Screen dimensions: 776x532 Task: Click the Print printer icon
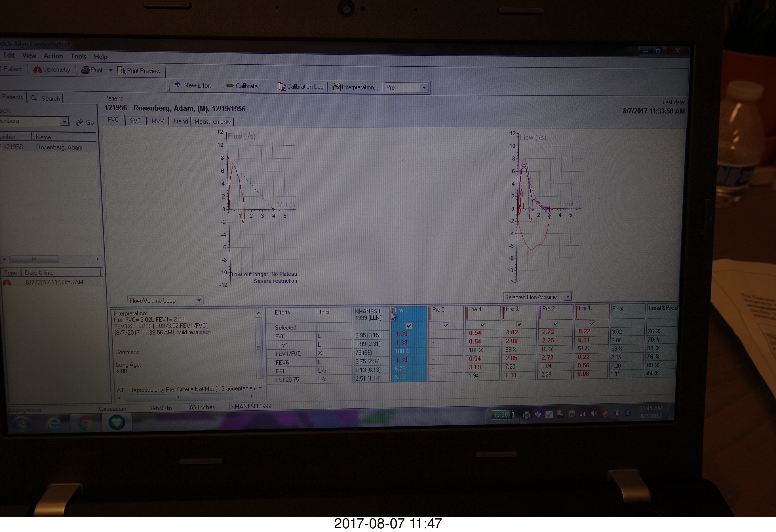pyautogui.click(x=85, y=70)
